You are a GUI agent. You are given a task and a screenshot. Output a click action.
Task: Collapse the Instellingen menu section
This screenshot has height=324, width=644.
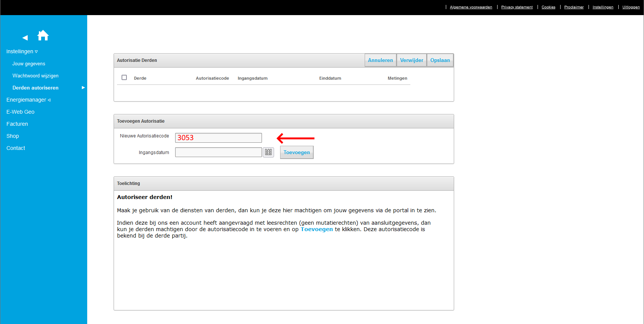22,51
